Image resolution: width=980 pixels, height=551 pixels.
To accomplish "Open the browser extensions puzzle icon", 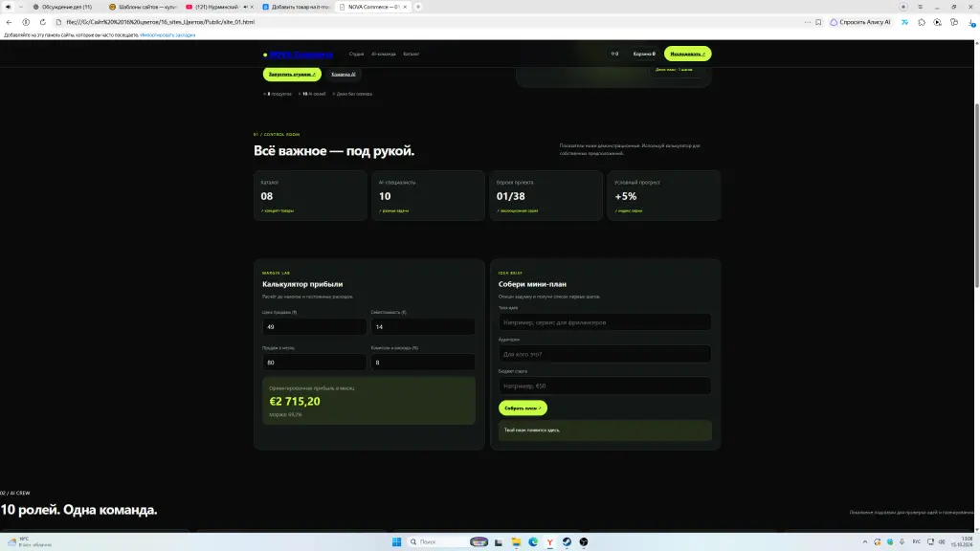I will 922,22.
